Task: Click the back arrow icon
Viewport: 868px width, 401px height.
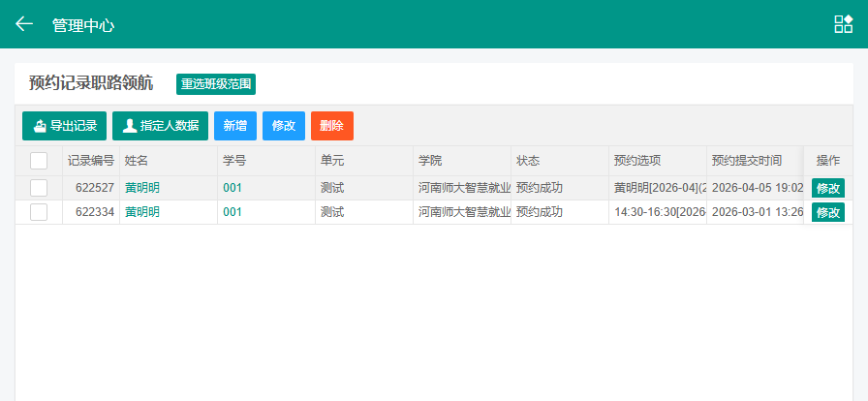Action: [x=24, y=24]
